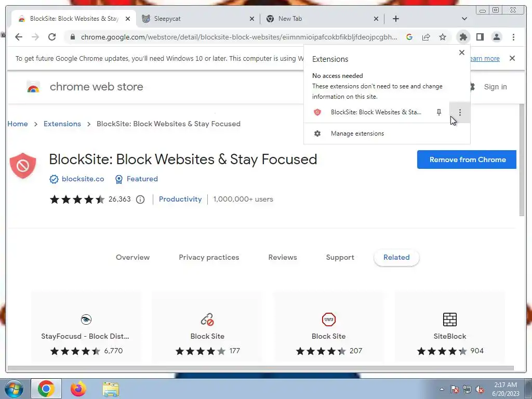The image size is (532, 399).
Task: Reload the current page
Action: click(52, 37)
